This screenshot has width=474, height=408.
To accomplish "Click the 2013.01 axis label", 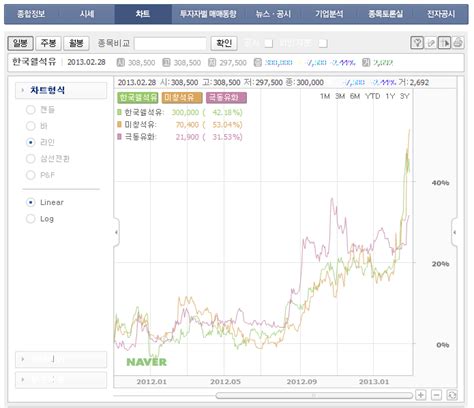I will pos(374,382).
